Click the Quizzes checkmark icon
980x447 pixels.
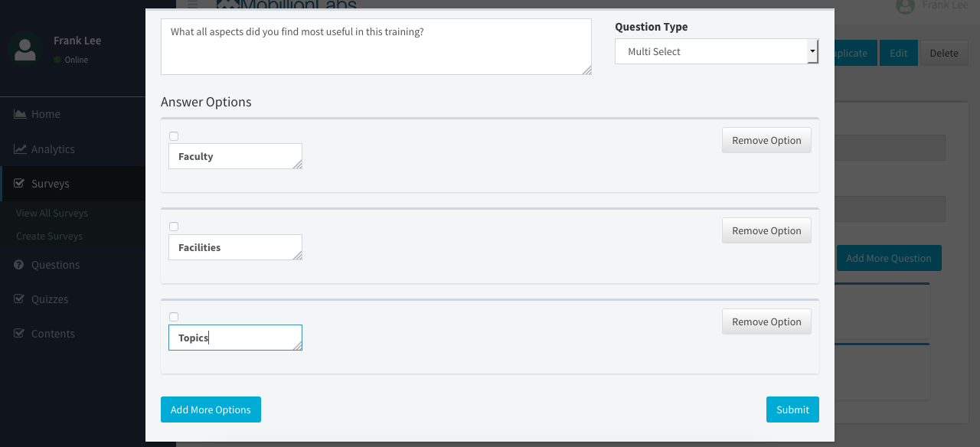[x=19, y=299]
